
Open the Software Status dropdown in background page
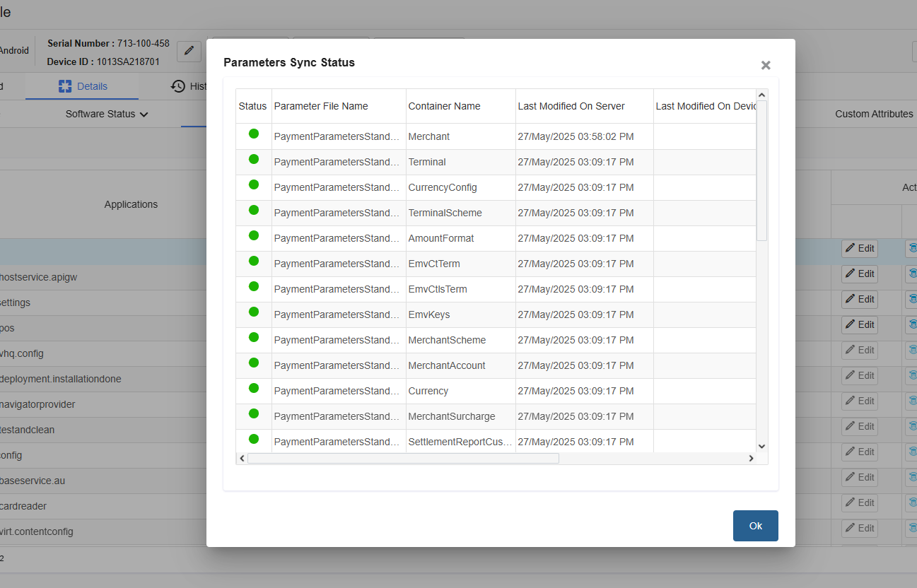point(107,114)
